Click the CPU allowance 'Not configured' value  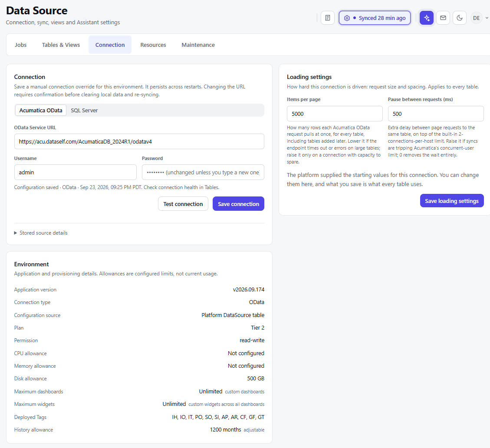tap(246, 353)
